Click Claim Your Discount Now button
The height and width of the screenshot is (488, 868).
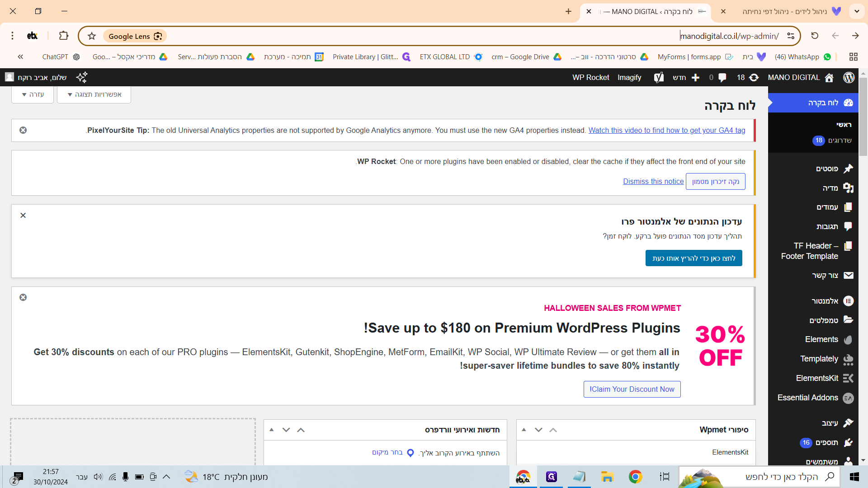632,389
